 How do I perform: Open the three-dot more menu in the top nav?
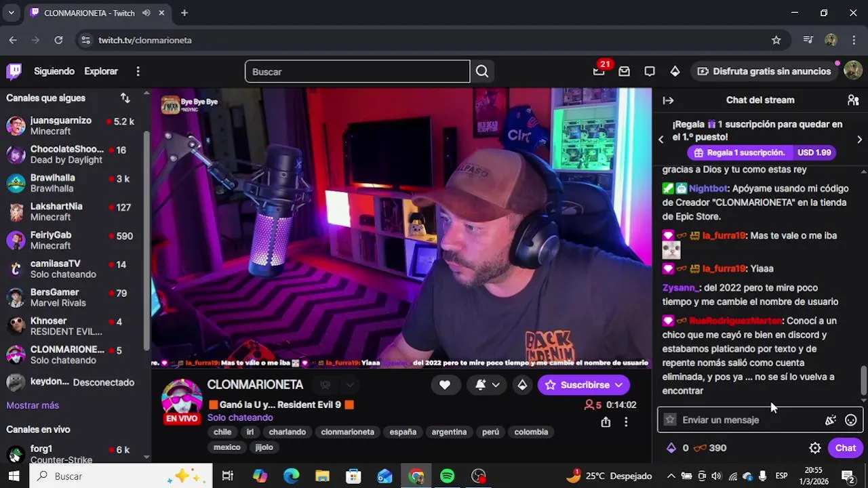[138, 71]
